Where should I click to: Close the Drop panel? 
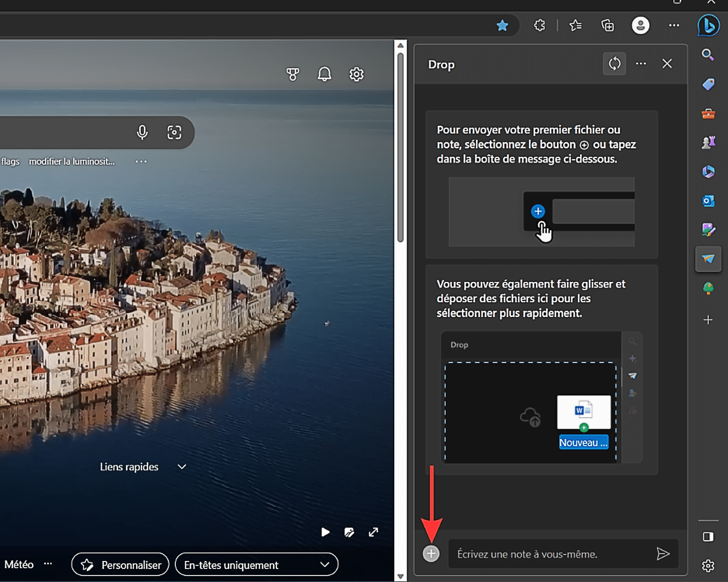click(667, 64)
